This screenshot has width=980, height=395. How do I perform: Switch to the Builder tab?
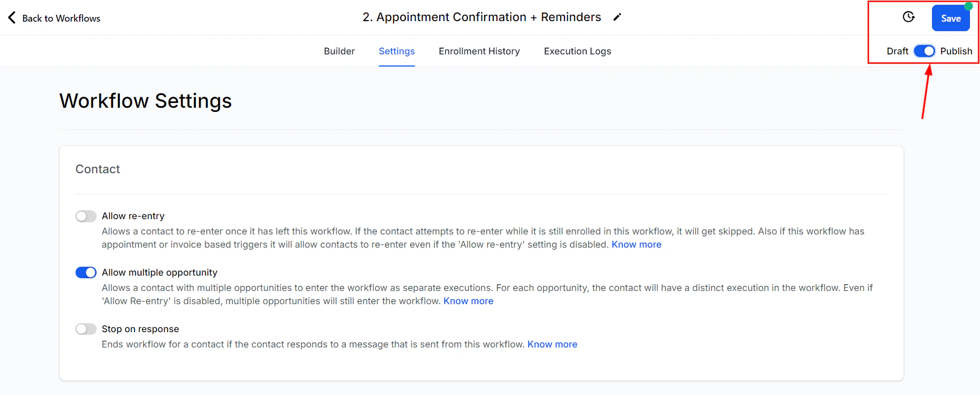point(340,51)
